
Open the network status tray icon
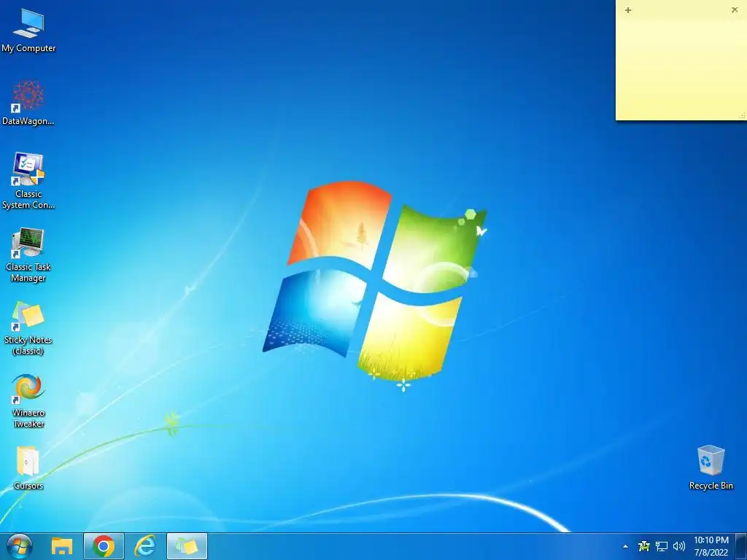(x=661, y=546)
